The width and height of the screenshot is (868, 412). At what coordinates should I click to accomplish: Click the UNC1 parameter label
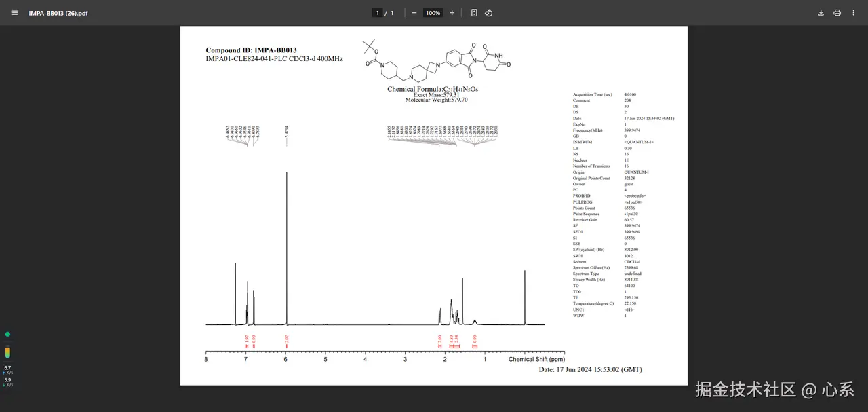point(578,310)
